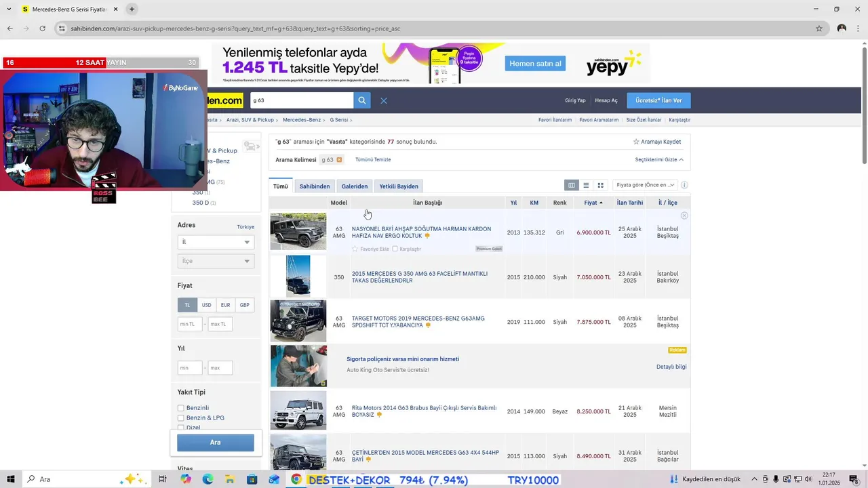Click the blue search magnifier button
The image size is (868, 488).
coord(362,100)
